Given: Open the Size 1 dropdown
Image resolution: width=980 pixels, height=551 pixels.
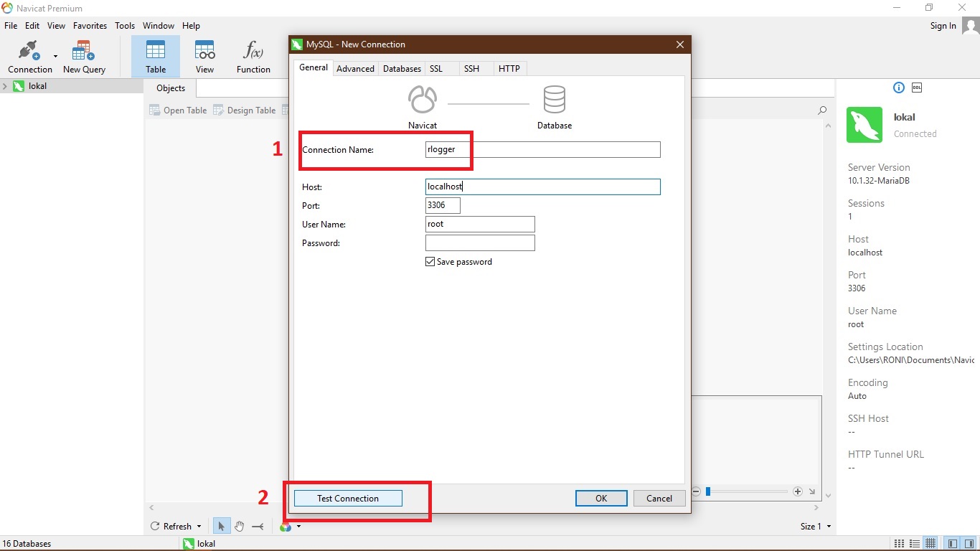Looking at the screenshot, I should click(x=815, y=526).
